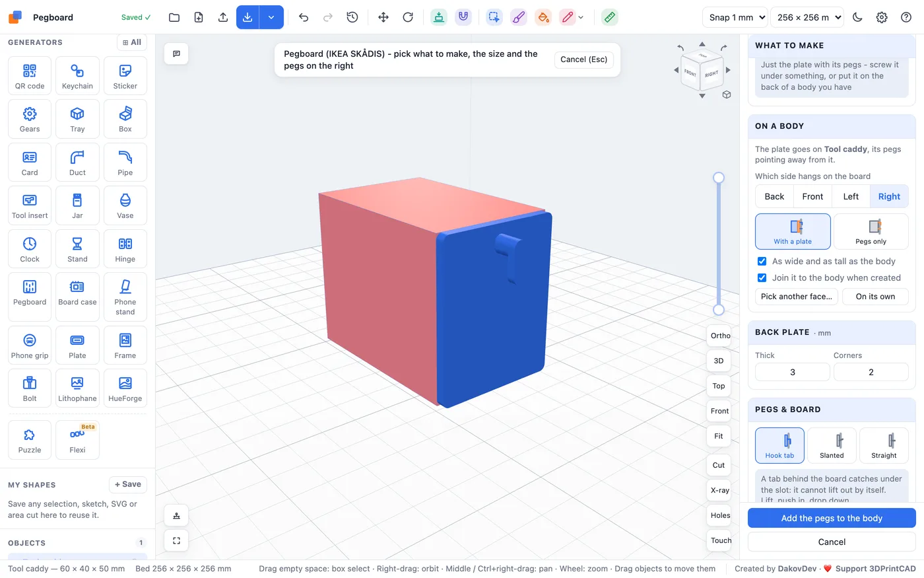Choose the 'Pegs only' option
The width and height of the screenshot is (924, 578).
click(871, 231)
